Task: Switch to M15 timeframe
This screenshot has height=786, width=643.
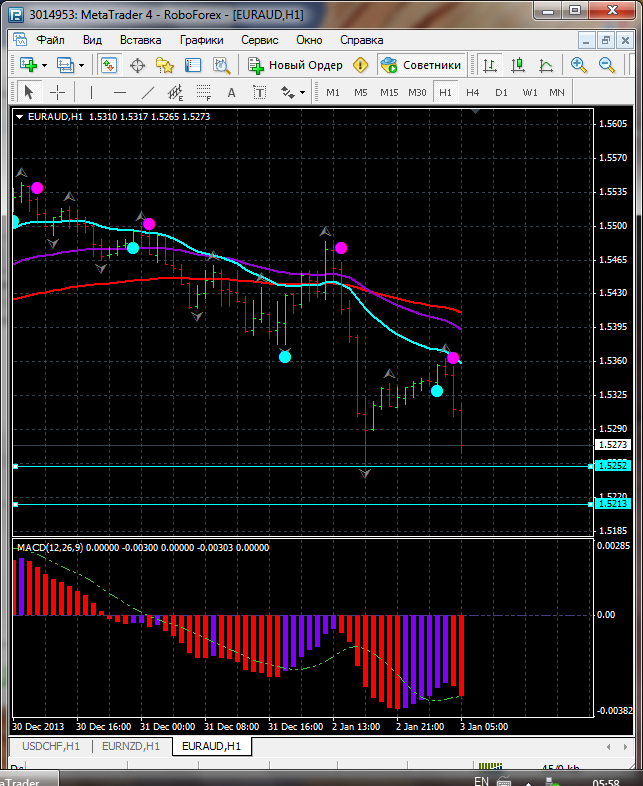Action: 389,93
